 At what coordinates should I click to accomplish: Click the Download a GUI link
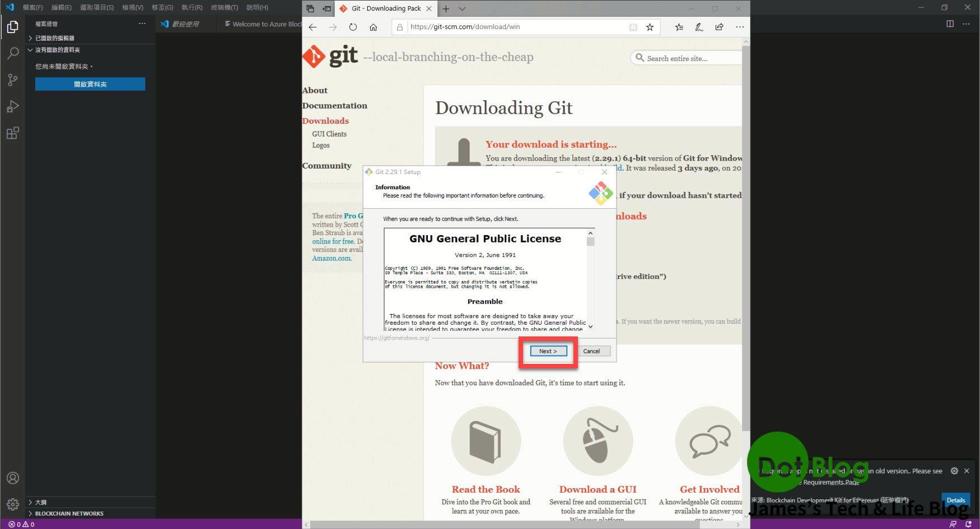[x=598, y=489]
